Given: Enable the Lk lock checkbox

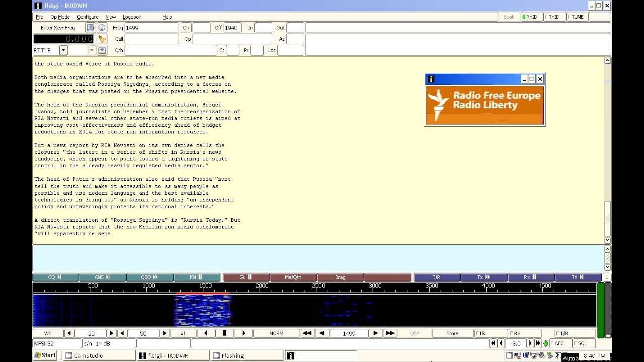Looking at the screenshot, I should coord(491,333).
